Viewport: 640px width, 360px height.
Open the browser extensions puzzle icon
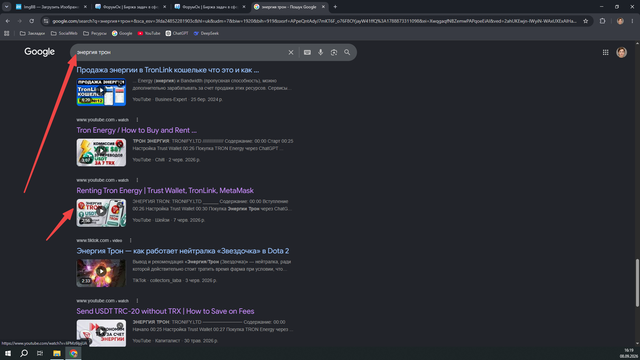click(x=602, y=21)
